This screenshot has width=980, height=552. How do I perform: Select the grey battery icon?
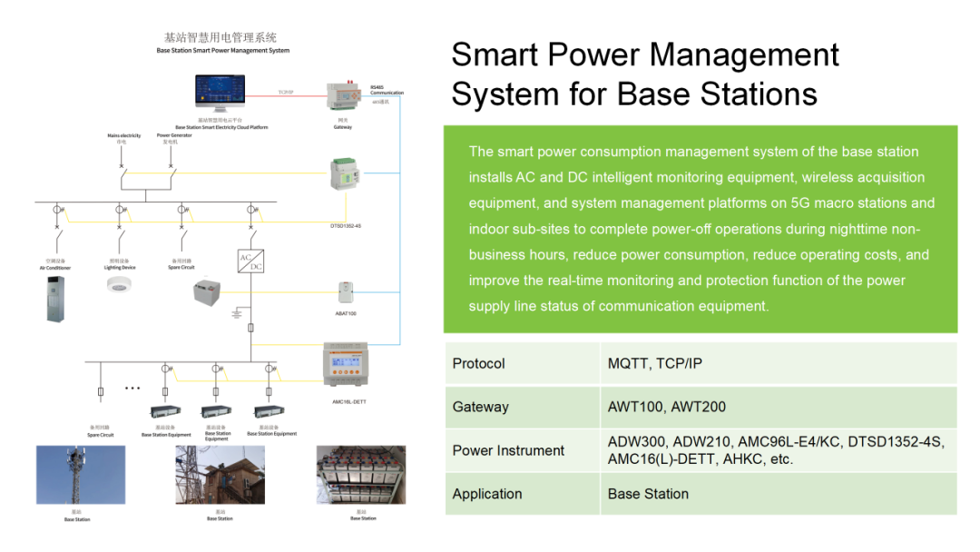tap(207, 293)
